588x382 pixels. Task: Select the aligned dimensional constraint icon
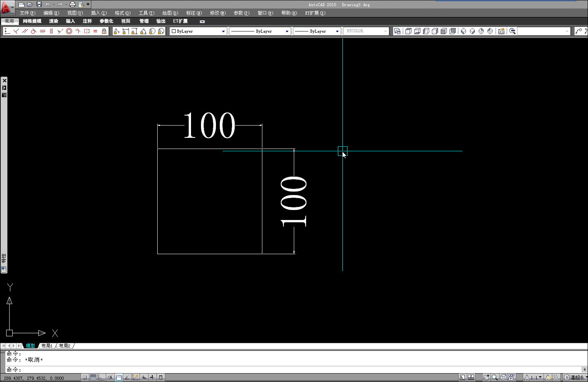(117, 31)
